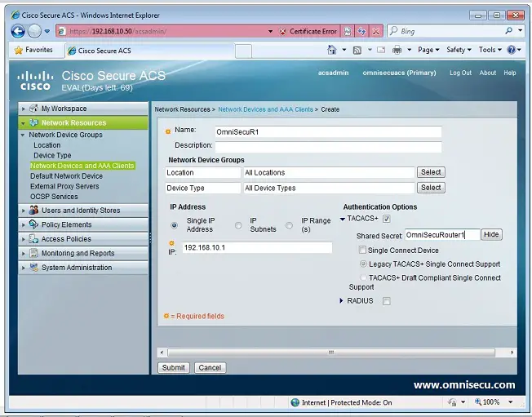Click the IP address input field
This screenshot has height=417, width=532.
pos(257,248)
